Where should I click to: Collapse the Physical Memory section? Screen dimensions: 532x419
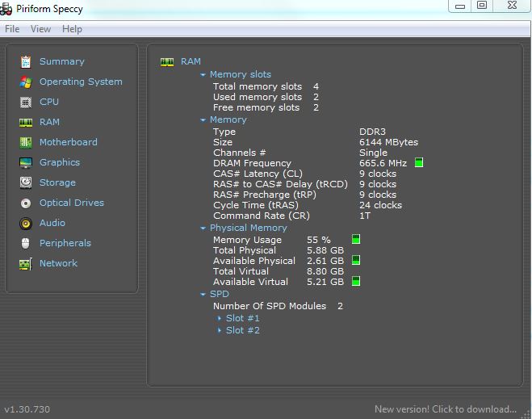tap(203, 228)
